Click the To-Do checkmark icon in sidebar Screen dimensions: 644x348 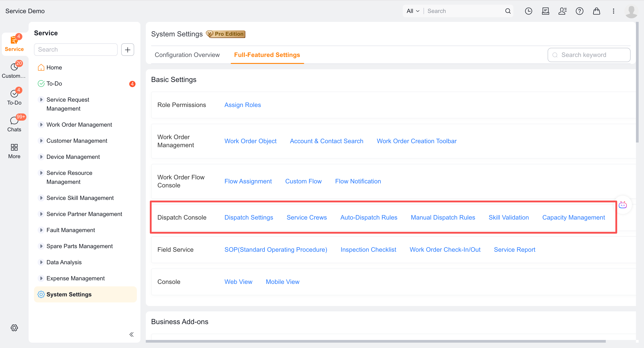point(41,83)
